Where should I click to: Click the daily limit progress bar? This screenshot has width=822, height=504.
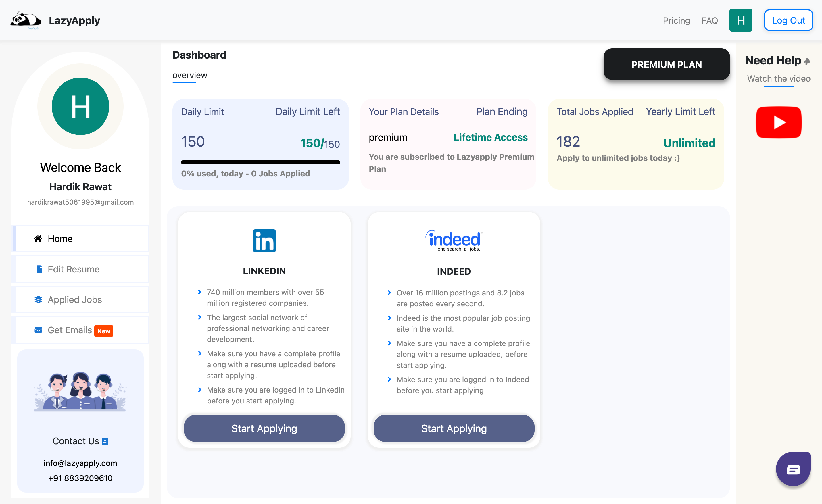pyautogui.click(x=260, y=162)
